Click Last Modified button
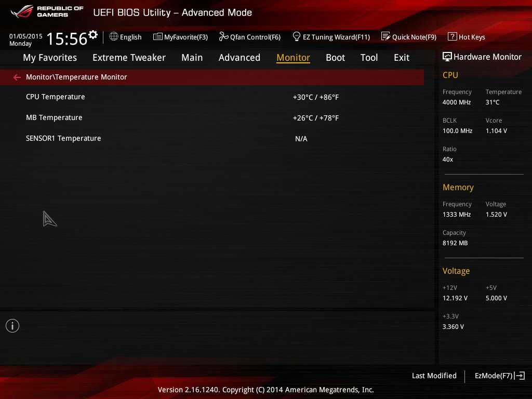The height and width of the screenshot is (399, 532). 434,376
